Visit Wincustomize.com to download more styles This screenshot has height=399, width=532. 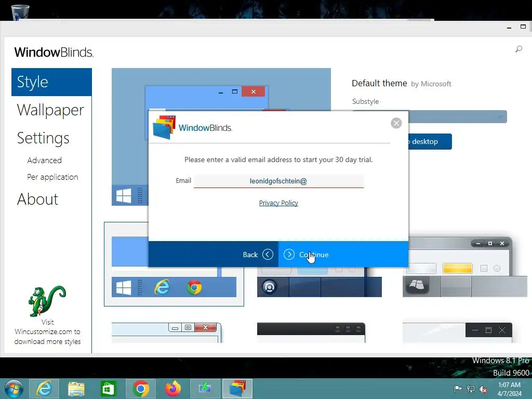coord(47,332)
